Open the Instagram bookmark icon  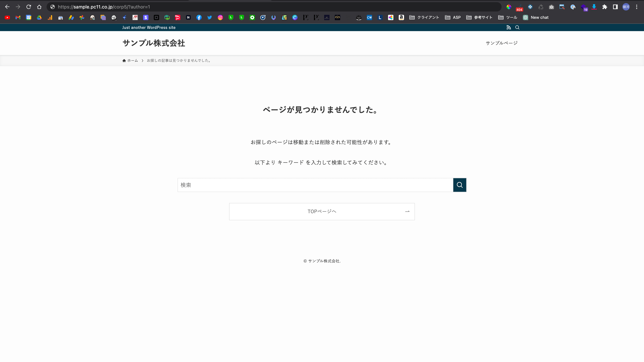pos(220,17)
